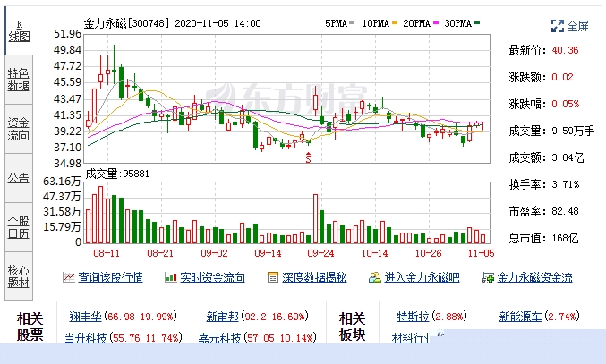Screen dimensions: 606x364
Task: Open the 公告 tab
Action: click(x=18, y=177)
